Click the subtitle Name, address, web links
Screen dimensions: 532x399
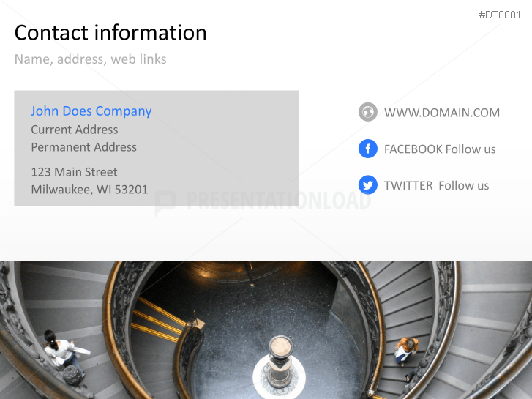tap(90, 59)
